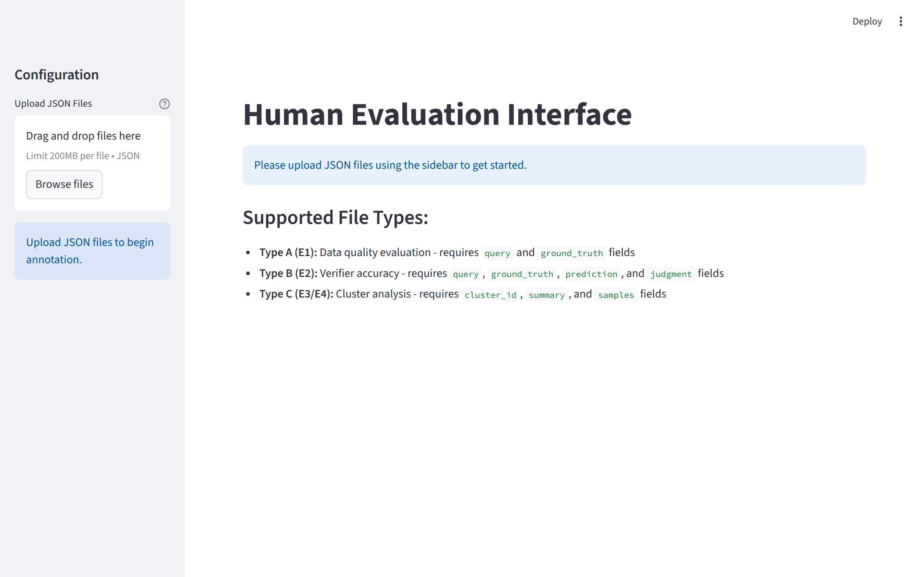Click the Configuration sidebar heading
Viewport: 924px width, 577px height.
pos(57,74)
